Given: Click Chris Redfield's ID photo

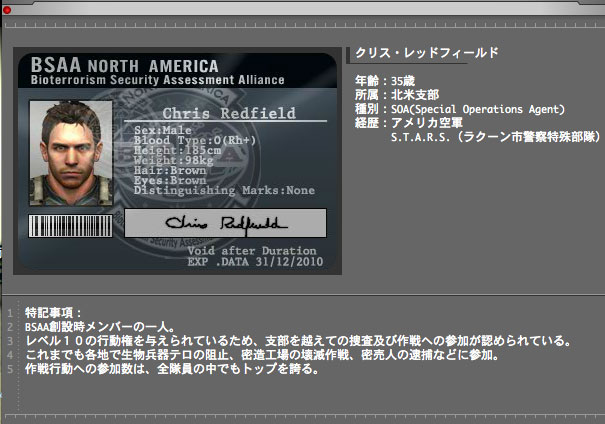Looking at the screenshot, I should click(x=71, y=153).
